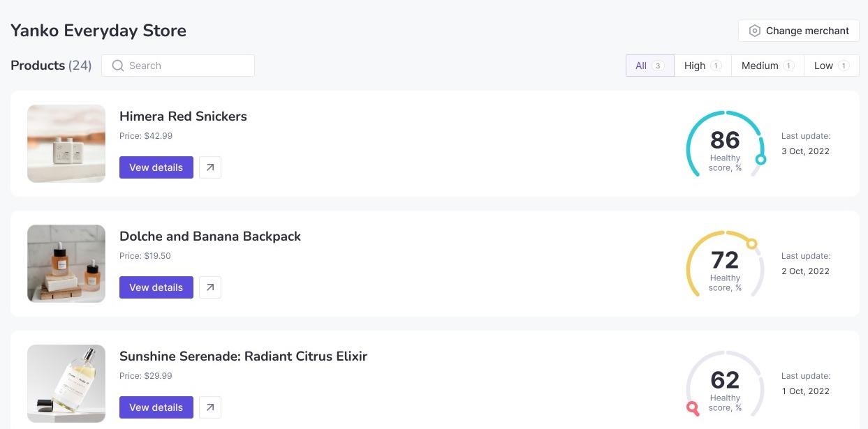This screenshot has width=868, height=429.
Task: Open the Himera Red Snickers thumbnail image
Action: pyautogui.click(x=66, y=144)
